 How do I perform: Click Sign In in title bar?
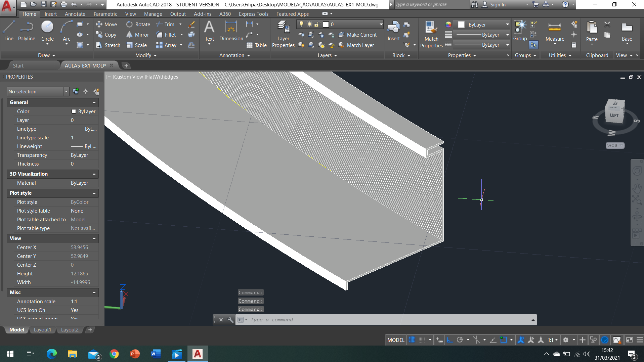(x=498, y=4)
